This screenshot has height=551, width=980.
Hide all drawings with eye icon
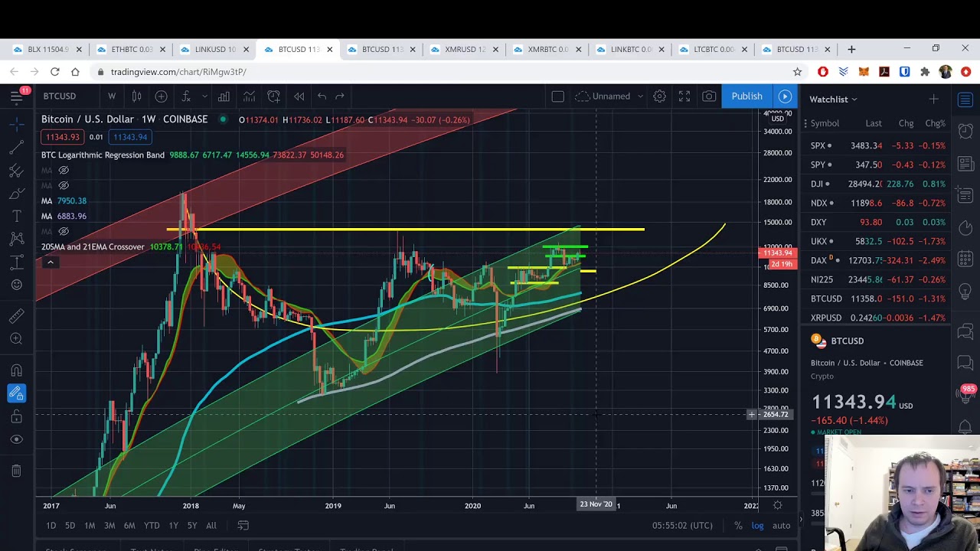(x=16, y=439)
